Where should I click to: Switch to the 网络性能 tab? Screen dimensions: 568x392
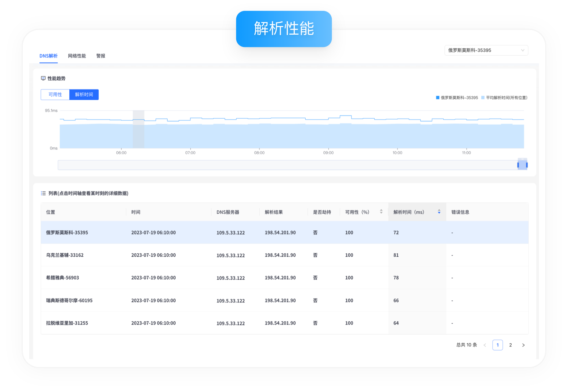77,56
